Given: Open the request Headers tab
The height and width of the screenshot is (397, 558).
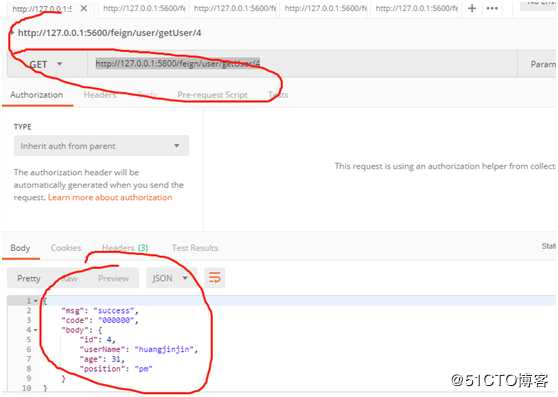Looking at the screenshot, I should click(100, 95).
